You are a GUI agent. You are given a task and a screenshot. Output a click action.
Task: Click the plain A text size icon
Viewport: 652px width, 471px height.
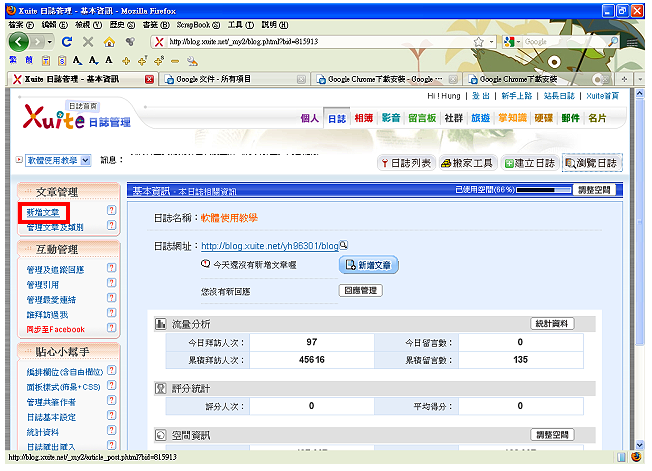[109, 60]
